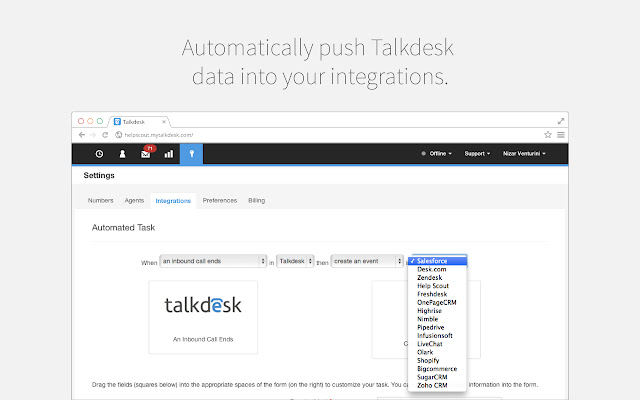Screen dimensions: 640x400
Task: Click the talkdesk logo card
Action: click(x=203, y=317)
